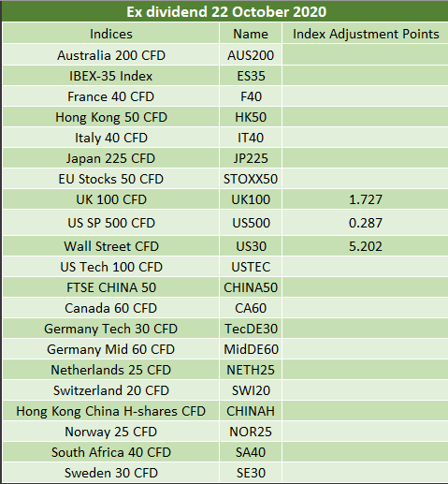Click the empty adjustment cell for SE30
448x484 pixels.
366,473
